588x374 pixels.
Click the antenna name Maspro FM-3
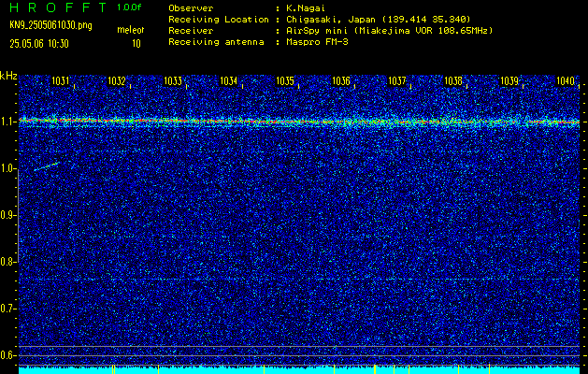pos(317,42)
